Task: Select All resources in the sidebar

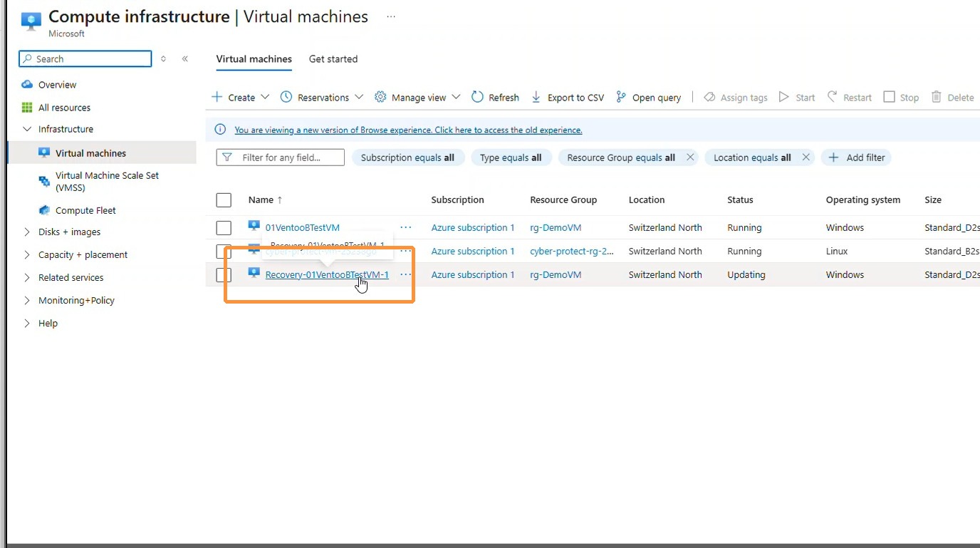Action: point(64,108)
